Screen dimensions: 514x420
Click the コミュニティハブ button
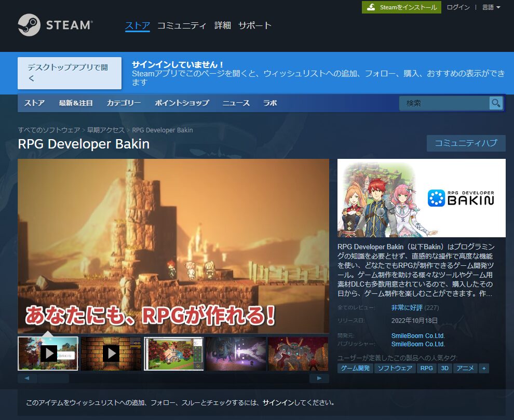466,143
